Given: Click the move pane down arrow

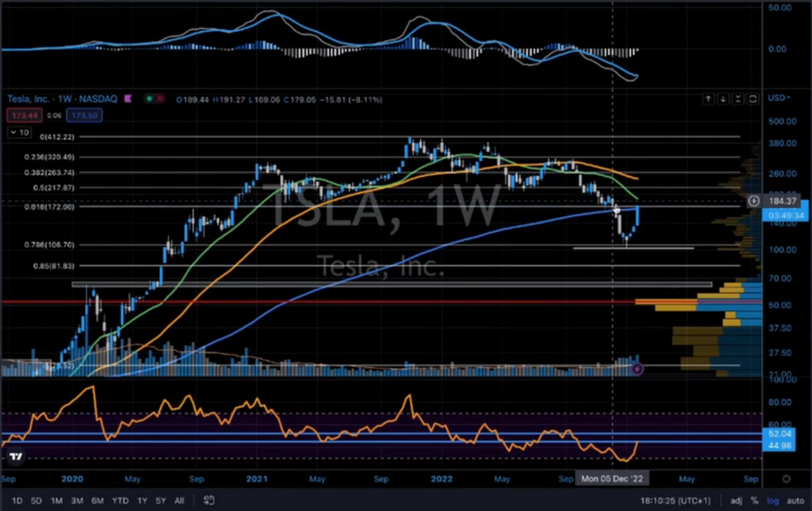Looking at the screenshot, I should [x=723, y=99].
